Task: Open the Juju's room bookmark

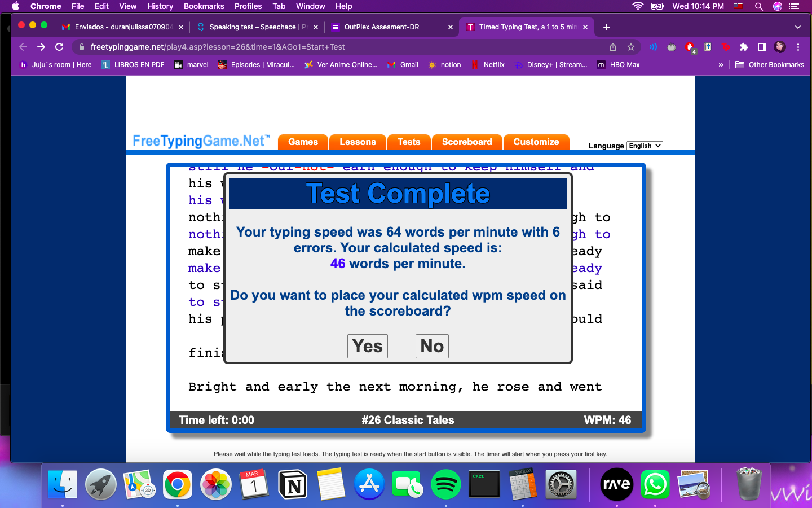Action: click(55, 65)
